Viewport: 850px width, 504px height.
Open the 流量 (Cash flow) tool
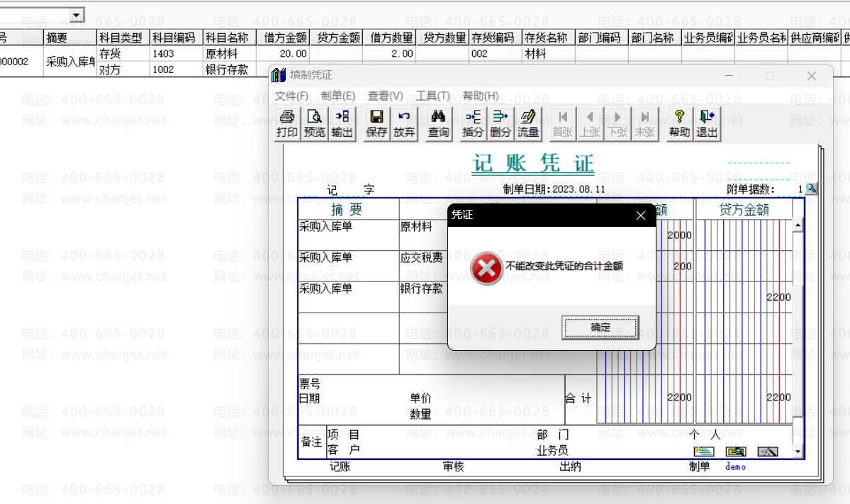point(528,123)
